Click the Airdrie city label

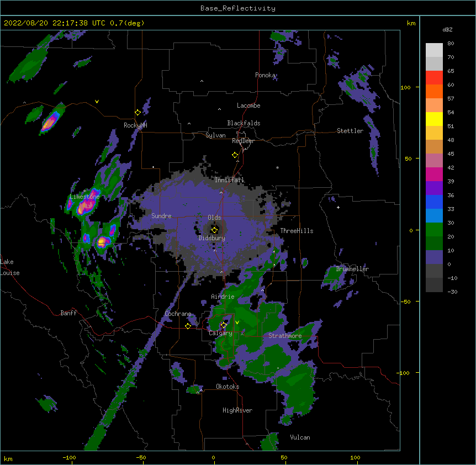coord(223,297)
